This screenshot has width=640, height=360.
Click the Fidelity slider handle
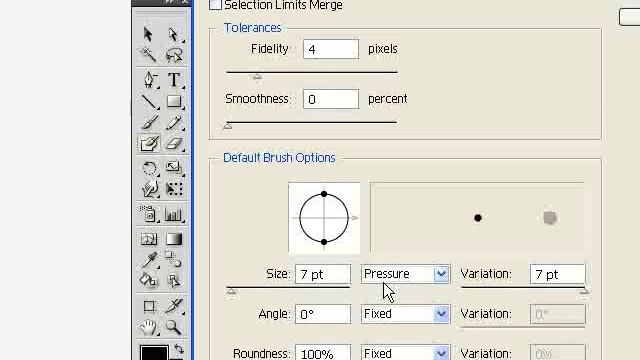point(257,76)
